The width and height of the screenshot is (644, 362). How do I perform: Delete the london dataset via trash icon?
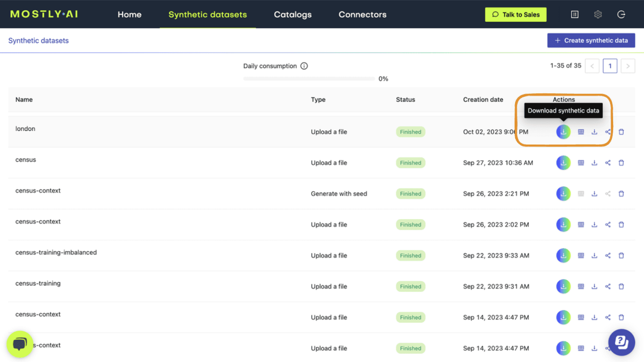pos(621,132)
